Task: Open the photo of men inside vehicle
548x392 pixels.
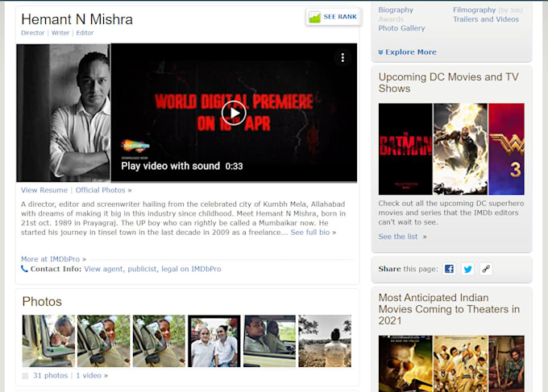Action: pyautogui.click(x=269, y=341)
